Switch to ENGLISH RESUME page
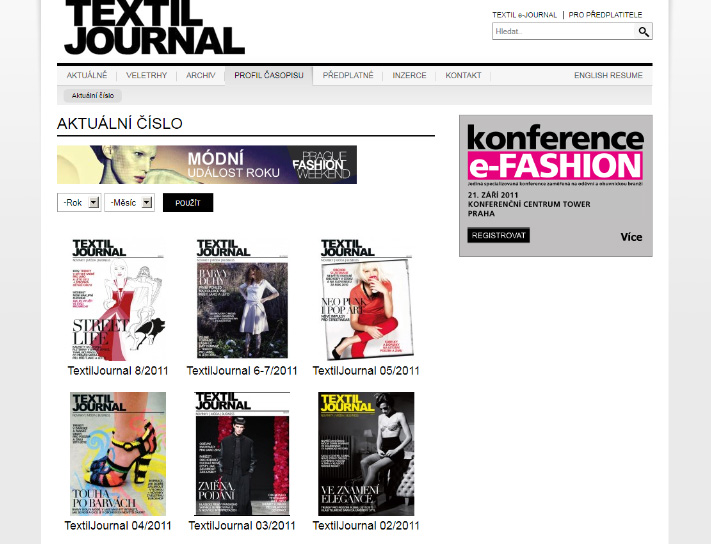Screen dimensions: 711x544 608,75
